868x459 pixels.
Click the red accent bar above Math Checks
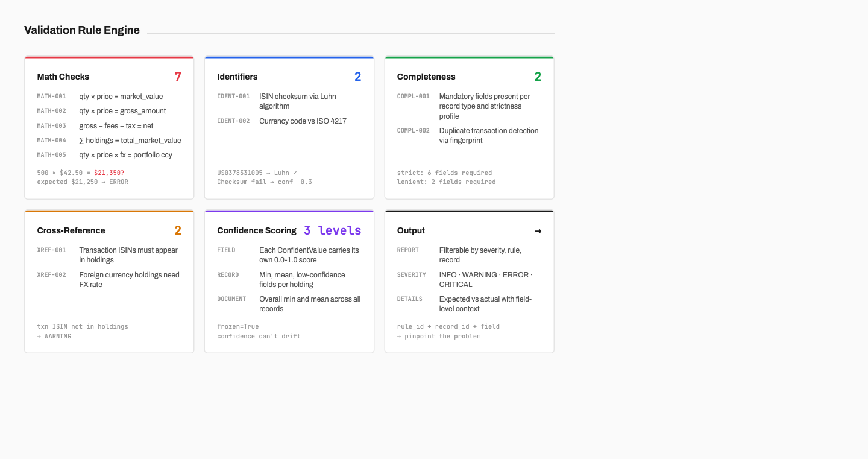click(108, 57)
